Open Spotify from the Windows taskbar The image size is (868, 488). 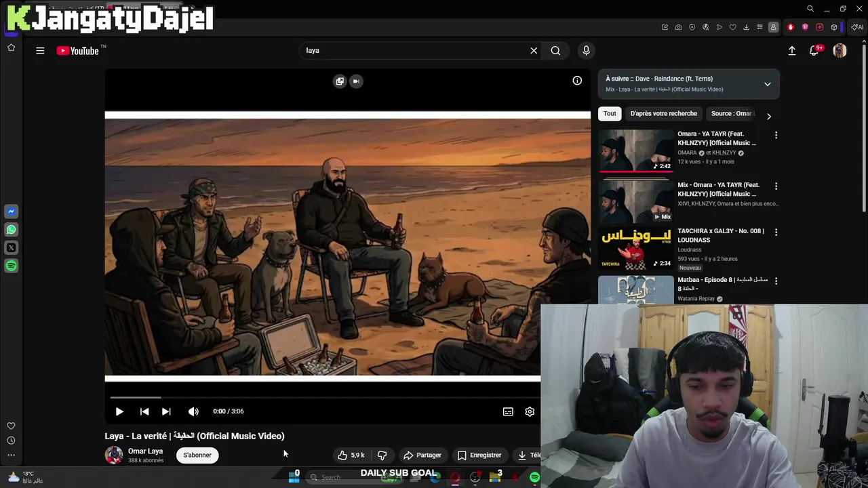[x=535, y=478]
